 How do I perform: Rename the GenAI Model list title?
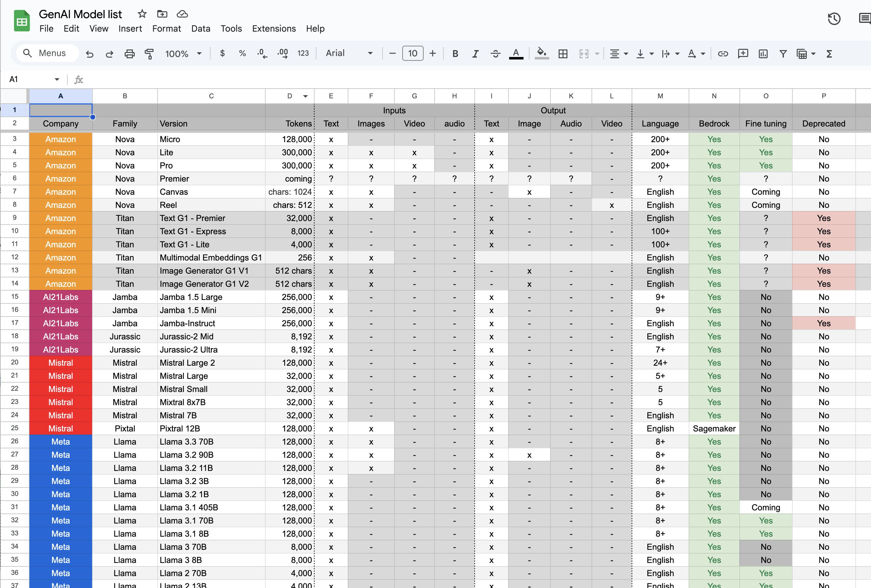point(80,14)
